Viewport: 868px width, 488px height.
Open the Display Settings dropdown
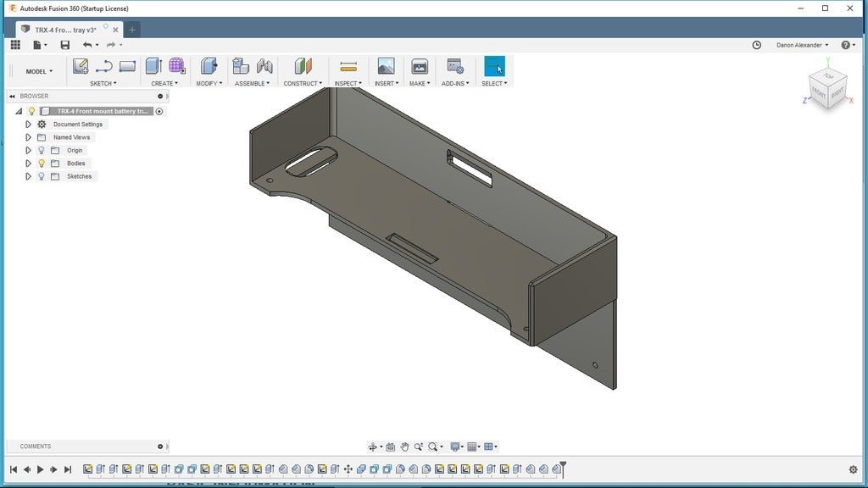click(456, 447)
